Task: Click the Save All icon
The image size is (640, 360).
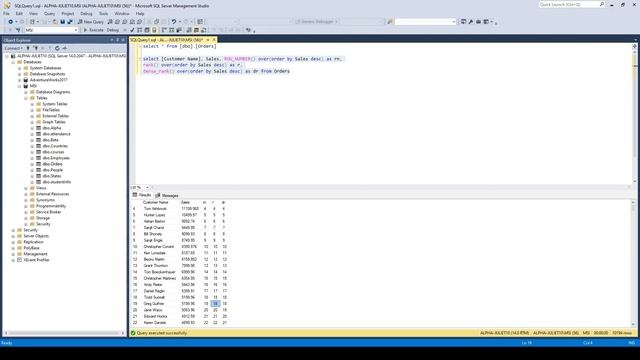Action: (70, 22)
